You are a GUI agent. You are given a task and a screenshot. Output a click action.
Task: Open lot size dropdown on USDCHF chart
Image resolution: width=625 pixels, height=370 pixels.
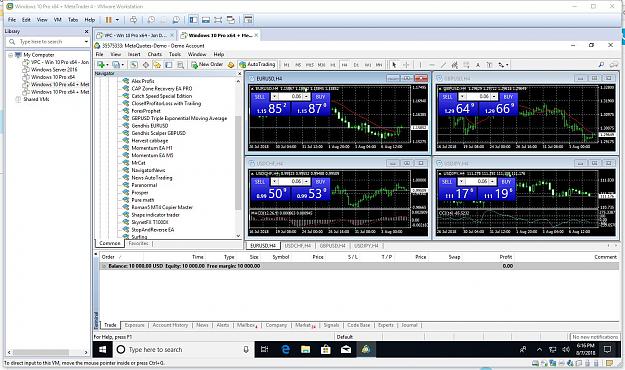point(274,182)
